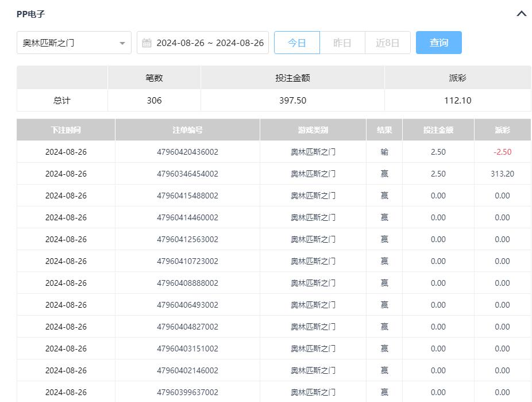This screenshot has width=532, height=402.
Task: Click order number 47960346454002
Action: (187, 174)
